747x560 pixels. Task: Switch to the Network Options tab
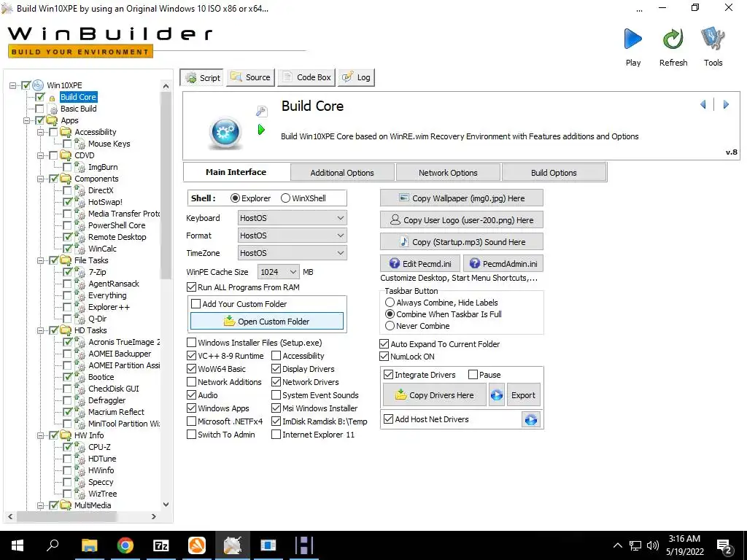pos(448,172)
